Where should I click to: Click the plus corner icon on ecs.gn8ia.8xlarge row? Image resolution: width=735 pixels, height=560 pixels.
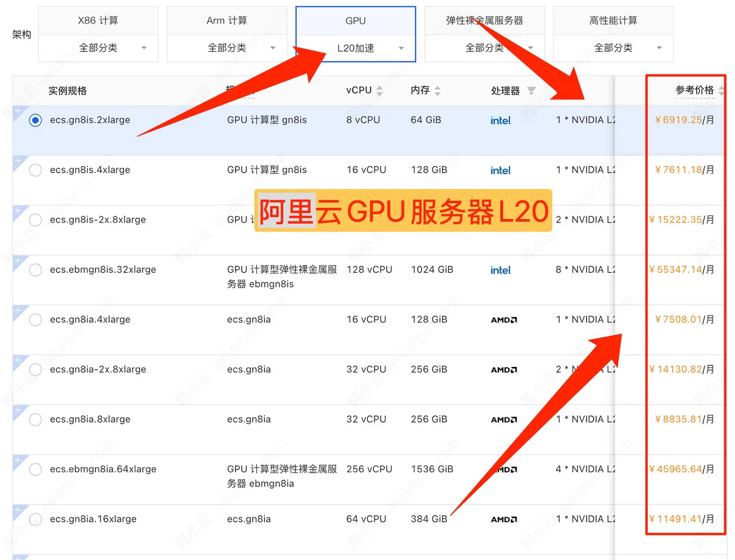click(18, 411)
